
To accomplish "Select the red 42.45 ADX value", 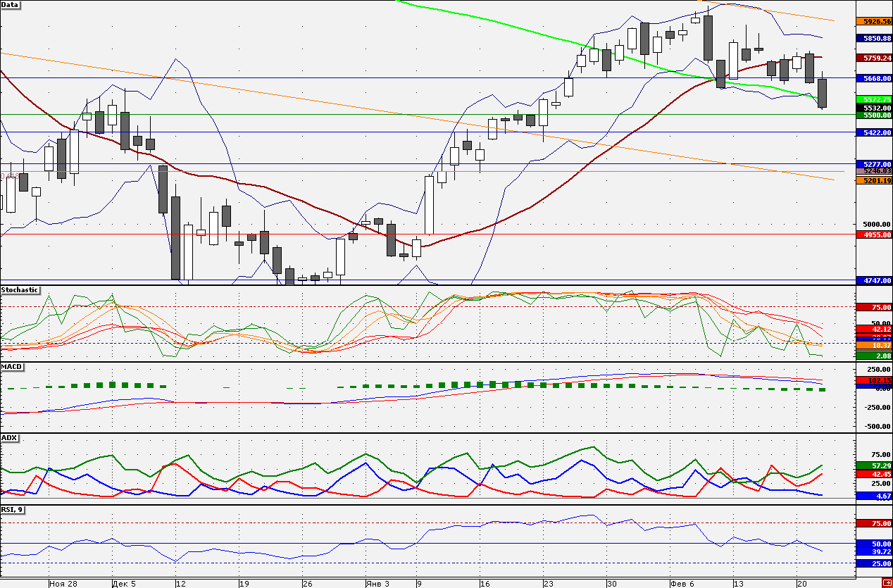I will [873, 475].
